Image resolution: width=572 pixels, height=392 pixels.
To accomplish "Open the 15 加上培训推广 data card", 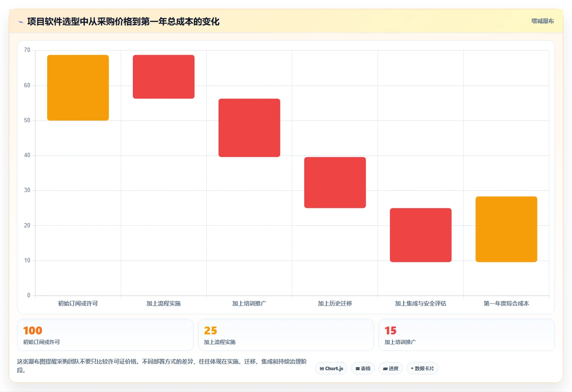I will pos(467,335).
